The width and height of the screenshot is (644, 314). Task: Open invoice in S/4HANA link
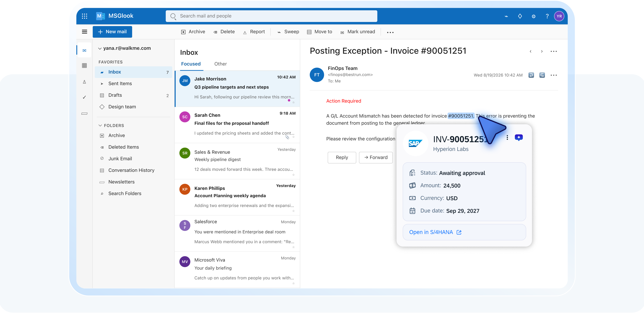[x=435, y=232]
